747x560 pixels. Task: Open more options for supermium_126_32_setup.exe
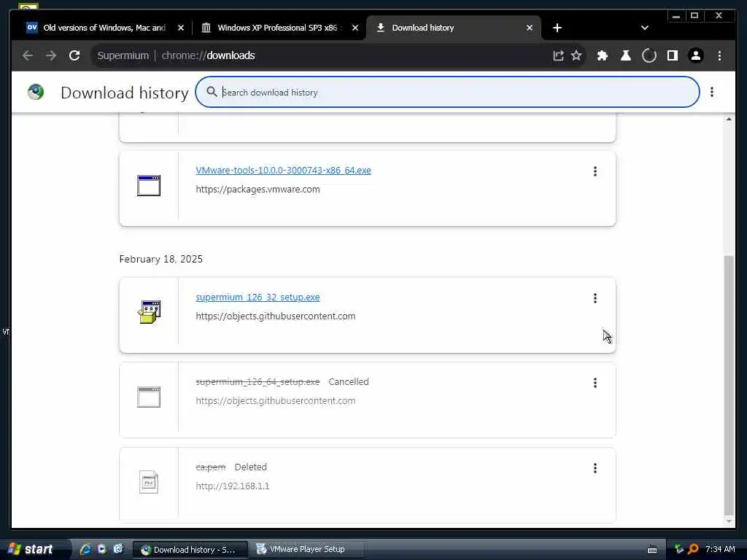(x=595, y=298)
